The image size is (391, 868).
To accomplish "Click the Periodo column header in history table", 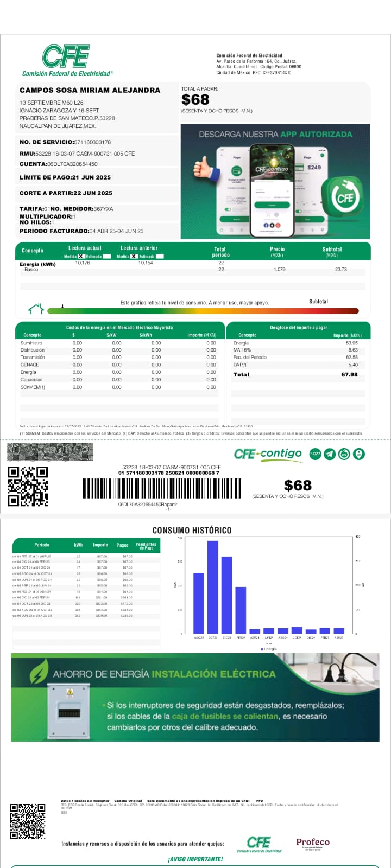I will 42,545.
